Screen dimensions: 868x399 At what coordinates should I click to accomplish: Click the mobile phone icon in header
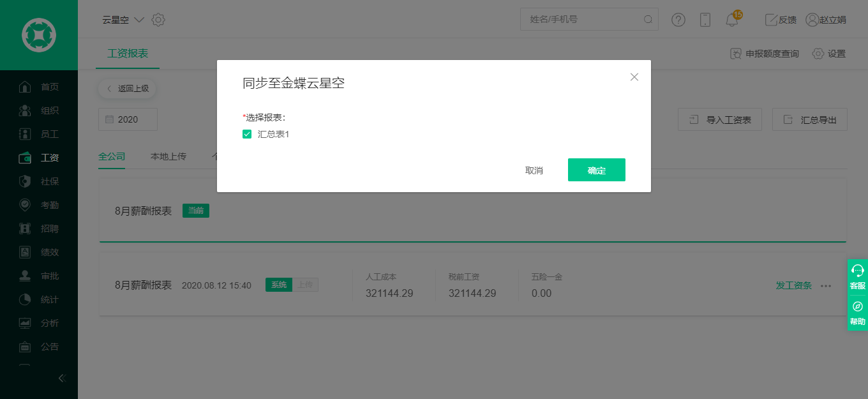point(705,20)
